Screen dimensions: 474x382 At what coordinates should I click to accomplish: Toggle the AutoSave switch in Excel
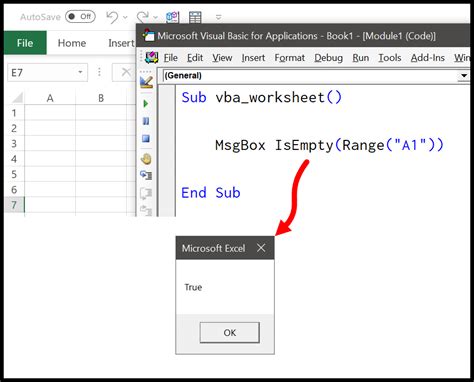click(x=80, y=16)
